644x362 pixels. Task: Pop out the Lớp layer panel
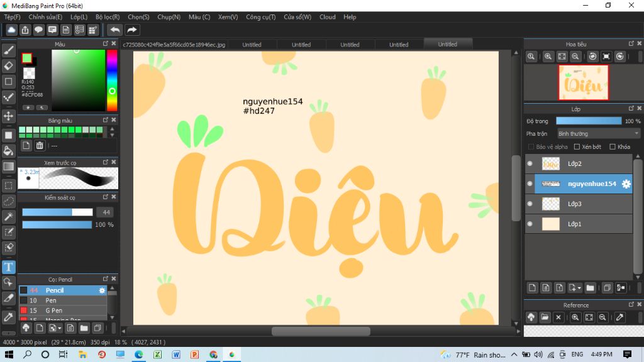pyautogui.click(x=631, y=108)
